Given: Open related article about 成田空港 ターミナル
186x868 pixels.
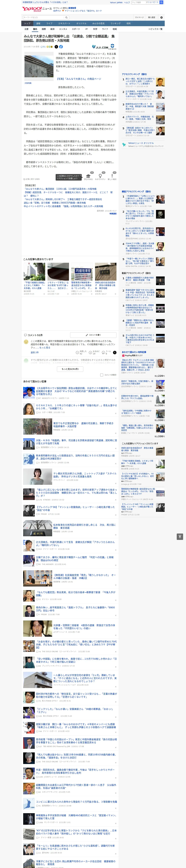Looking at the screenshot, I should coord(68,194).
